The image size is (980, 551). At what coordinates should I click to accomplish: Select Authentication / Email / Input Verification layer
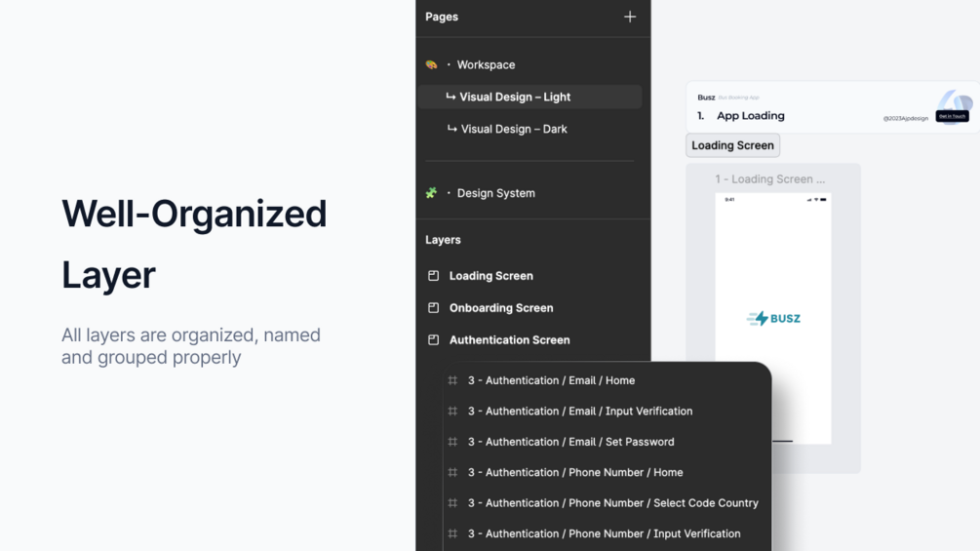tap(580, 412)
